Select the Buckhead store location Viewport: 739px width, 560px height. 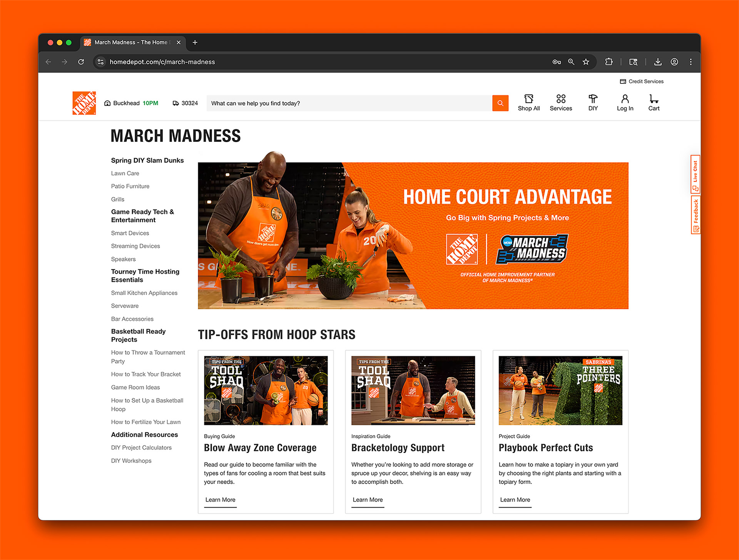(131, 103)
